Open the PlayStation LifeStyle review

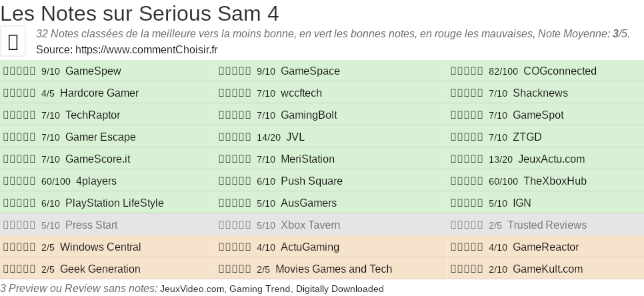114,203
